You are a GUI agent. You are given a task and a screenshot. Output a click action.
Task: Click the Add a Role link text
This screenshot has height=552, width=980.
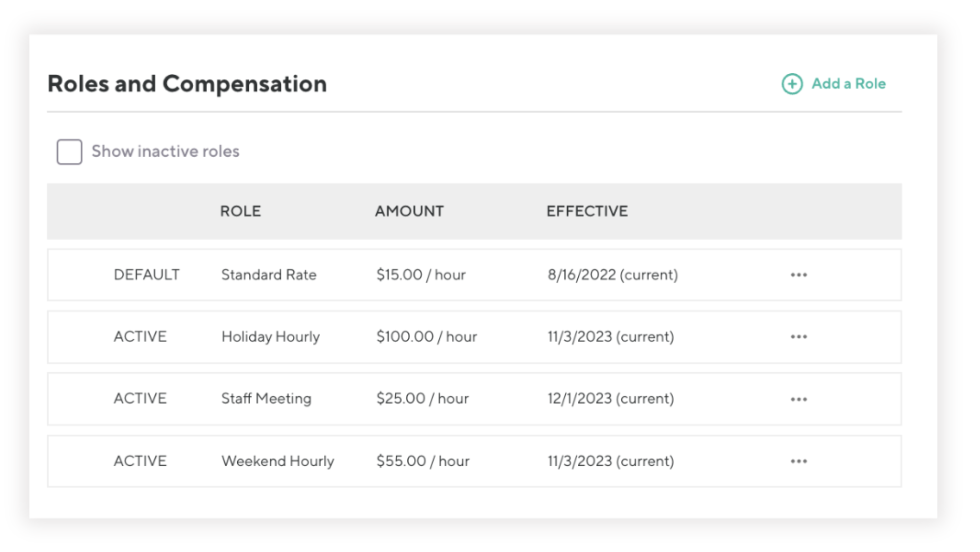(x=848, y=84)
